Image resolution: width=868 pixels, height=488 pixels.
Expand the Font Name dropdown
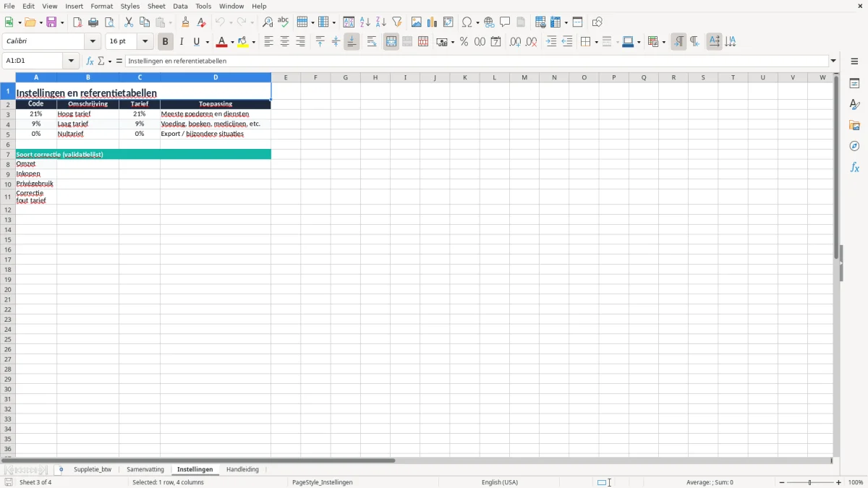[x=93, y=42]
